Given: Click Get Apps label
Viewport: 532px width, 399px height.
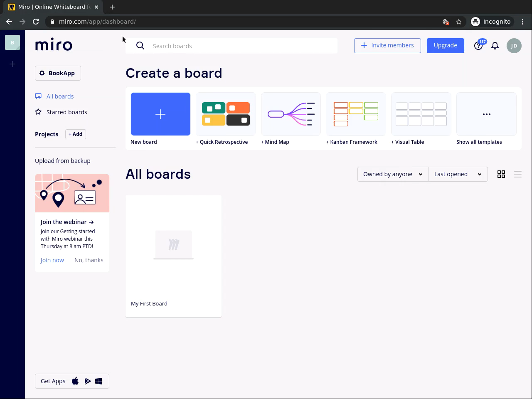Looking at the screenshot, I should (x=53, y=381).
